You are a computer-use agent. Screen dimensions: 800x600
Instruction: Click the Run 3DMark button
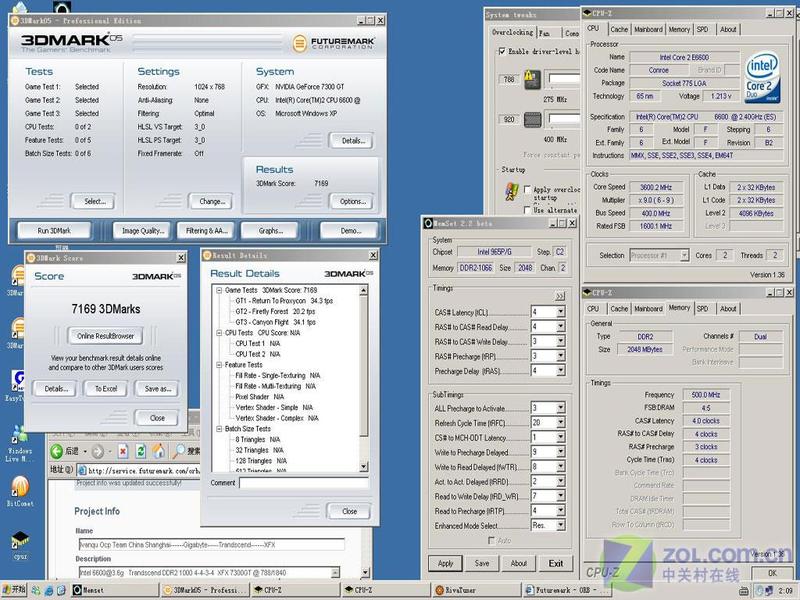[54, 231]
